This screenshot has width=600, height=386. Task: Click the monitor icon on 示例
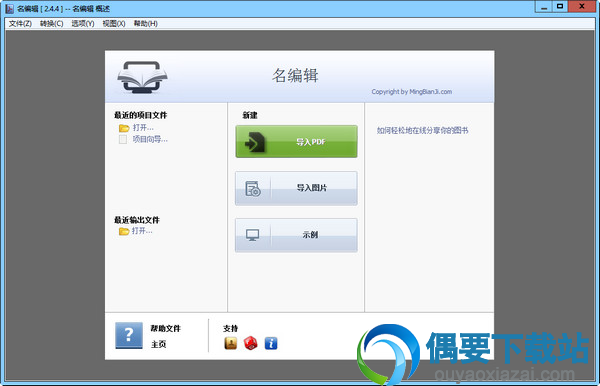pyautogui.click(x=253, y=235)
